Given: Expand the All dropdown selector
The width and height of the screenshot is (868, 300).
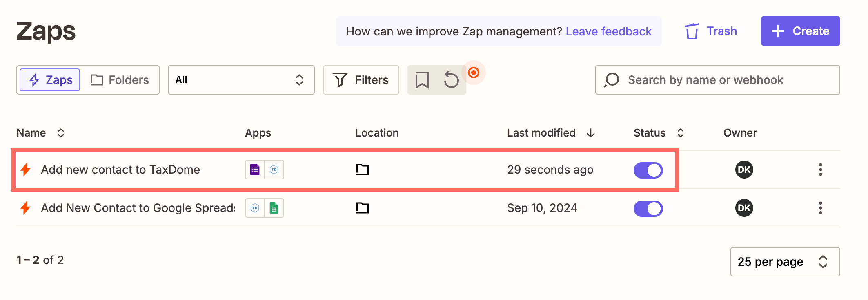Looking at the screenshot, I should [x=241, y=80].
